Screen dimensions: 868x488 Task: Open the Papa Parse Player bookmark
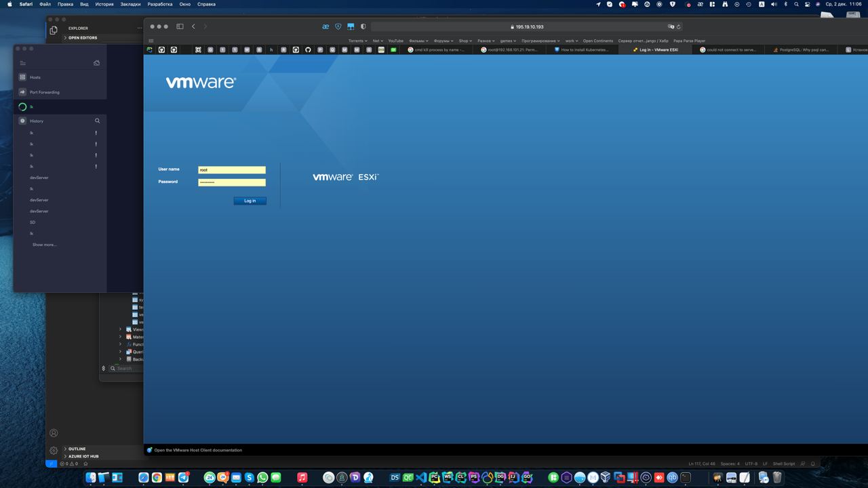[689, 41]
